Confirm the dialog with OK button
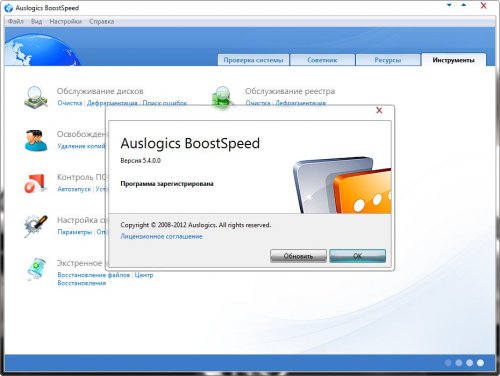The width and height of the screenshot is (500, 376). (x=357, y=256)
